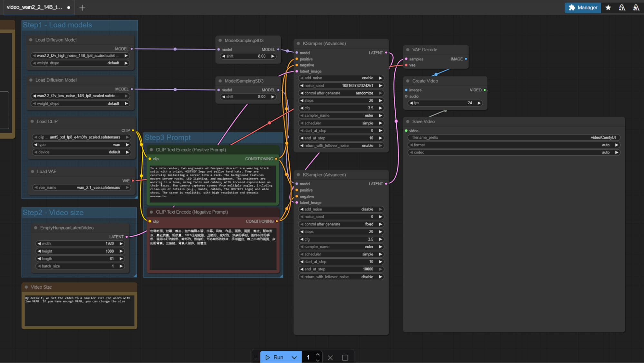Click the positive prompt text box
Image resolution: width=644 pixels, height=363 pixels.
pyautogui.click(x=213, y=183)
